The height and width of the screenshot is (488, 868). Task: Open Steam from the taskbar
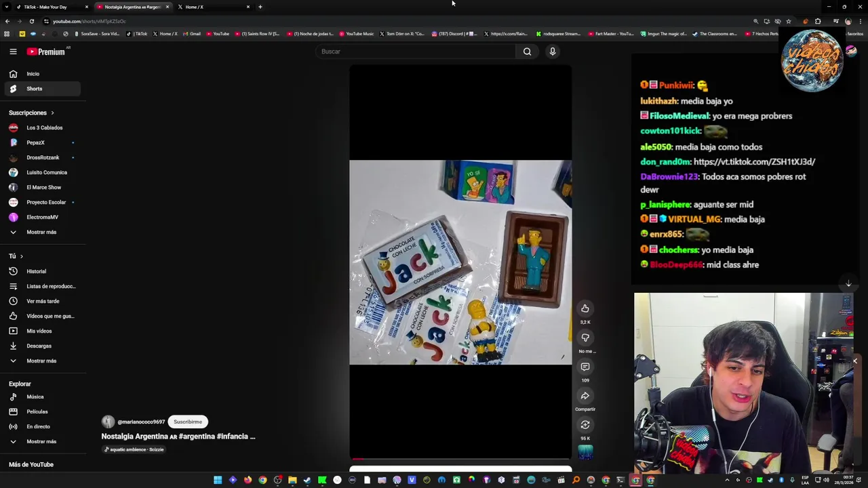[307, 480]
